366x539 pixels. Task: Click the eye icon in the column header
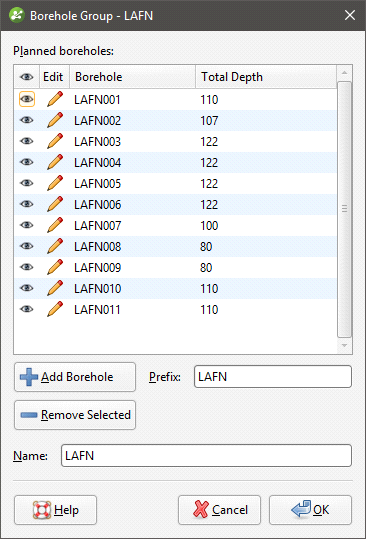(27, 77)
